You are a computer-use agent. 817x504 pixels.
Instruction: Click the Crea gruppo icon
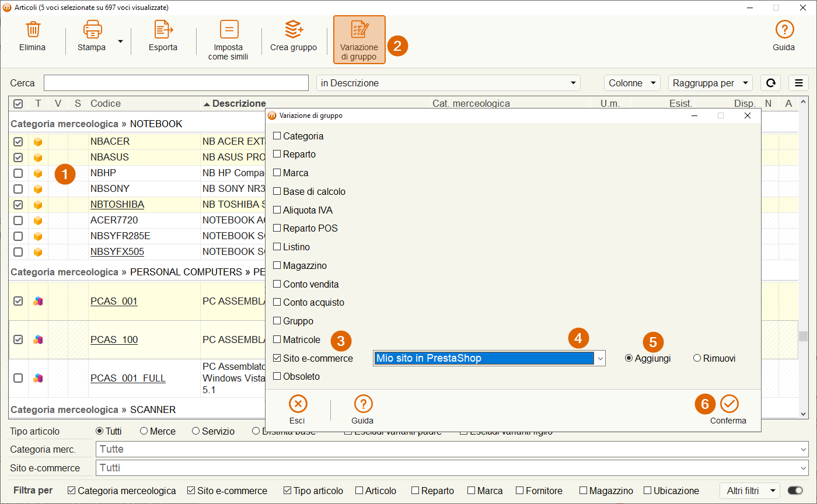click(x=294, y=29)
